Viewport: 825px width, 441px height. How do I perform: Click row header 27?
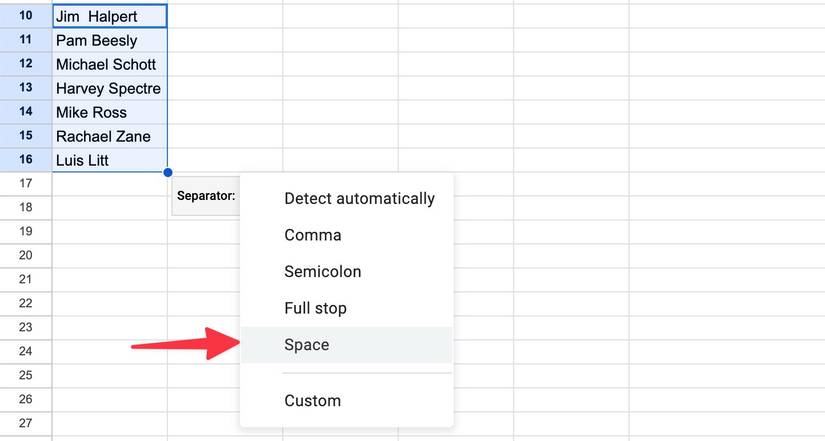coord(26,423)
